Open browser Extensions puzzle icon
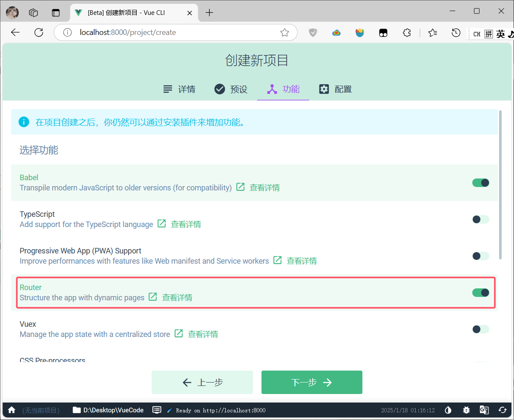Image resolution: width=514 pixels, height=420 pixels. (x=407, y=32)
